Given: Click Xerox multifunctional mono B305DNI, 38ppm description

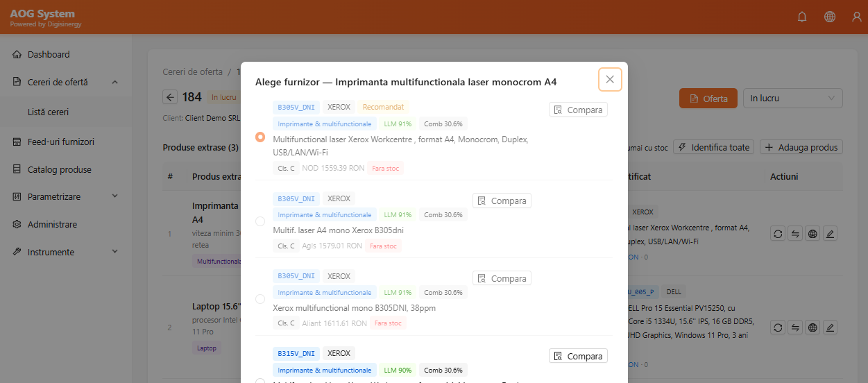Looking at the screenshot, I should pos(355,308).
